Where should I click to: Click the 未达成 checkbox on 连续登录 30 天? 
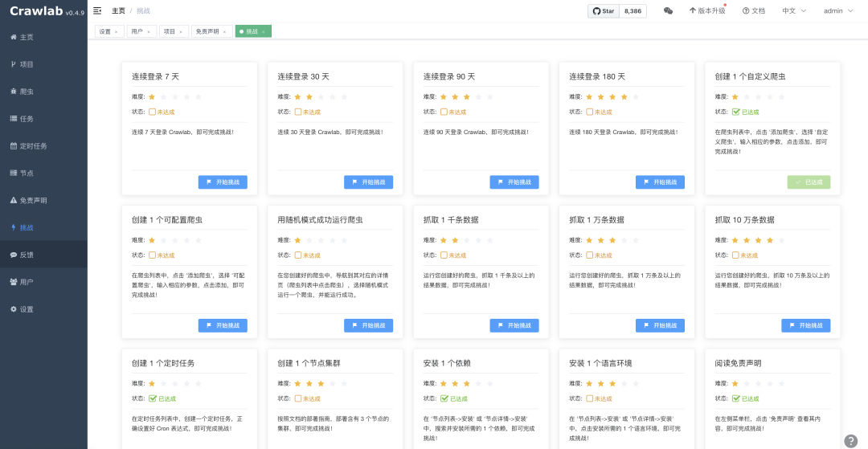tap(298, 112)
